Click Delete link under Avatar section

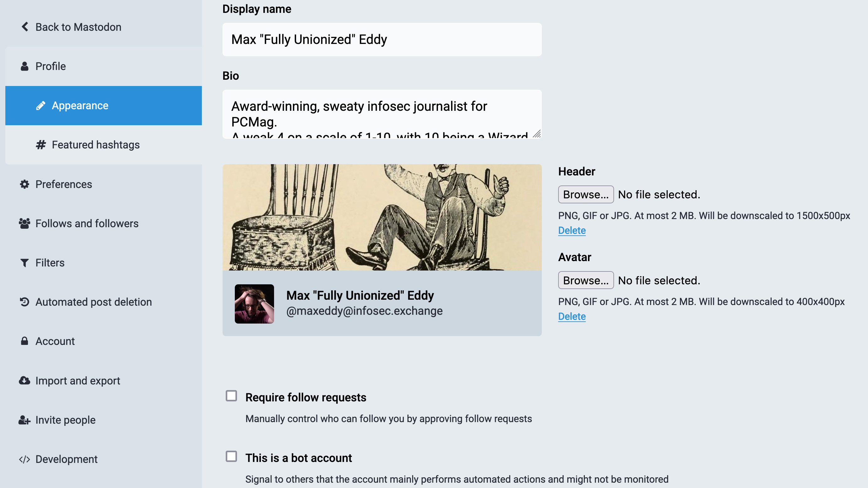571,316
